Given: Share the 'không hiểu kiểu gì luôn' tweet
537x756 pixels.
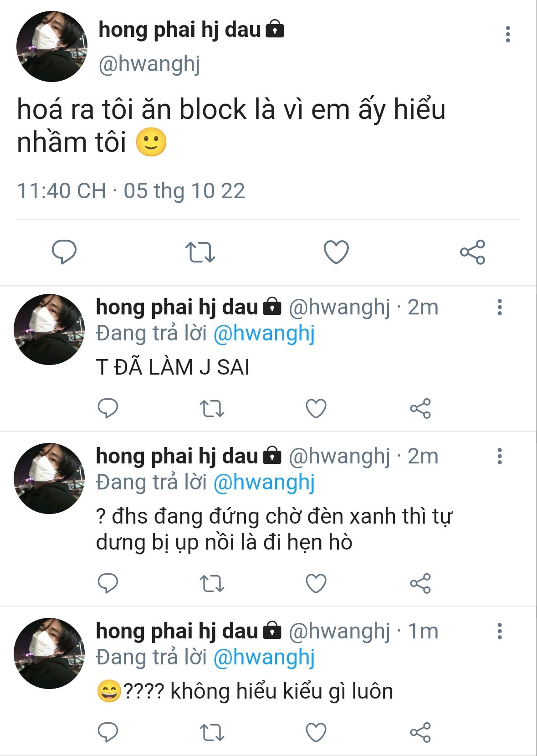Looking at the screenshot, I should pos(420,732).
